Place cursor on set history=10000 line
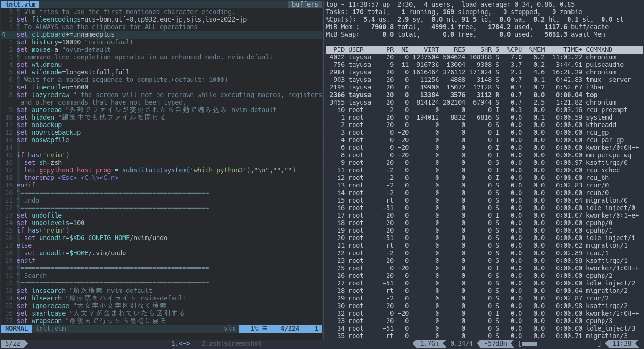This screenshot has width=644, height=349. (x=75, y=42)
